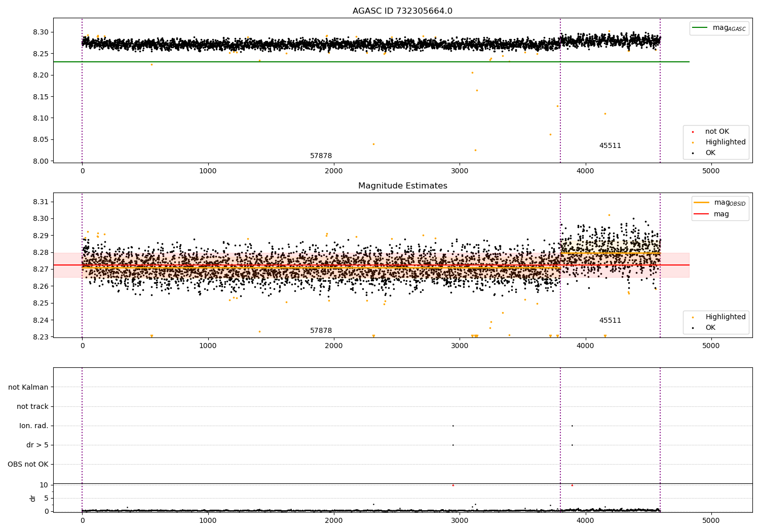Viewport: 760px width, 532px height.
Task: Select the orange mag OBSID legend entry
Action: coord(720,203)
